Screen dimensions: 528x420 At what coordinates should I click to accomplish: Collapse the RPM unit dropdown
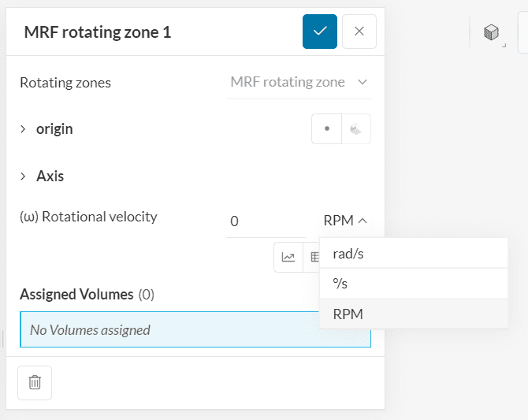(345, 221)
